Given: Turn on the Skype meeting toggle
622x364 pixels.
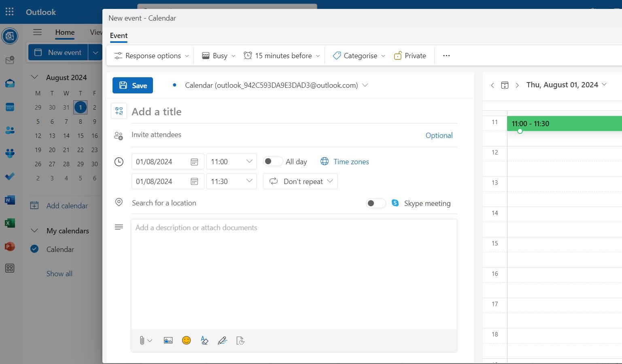Looking at the screenshot, I should coord(375,203).
